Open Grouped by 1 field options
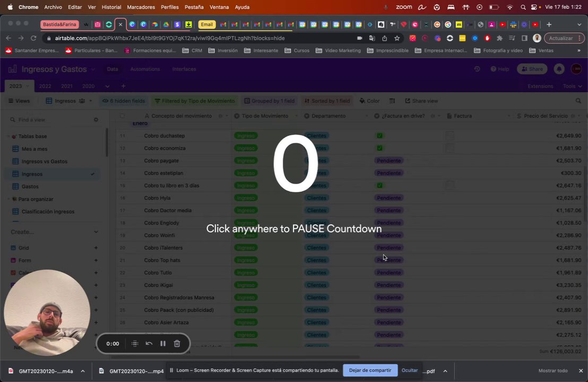This screenshot has height=382, width=588. [269, 101]
